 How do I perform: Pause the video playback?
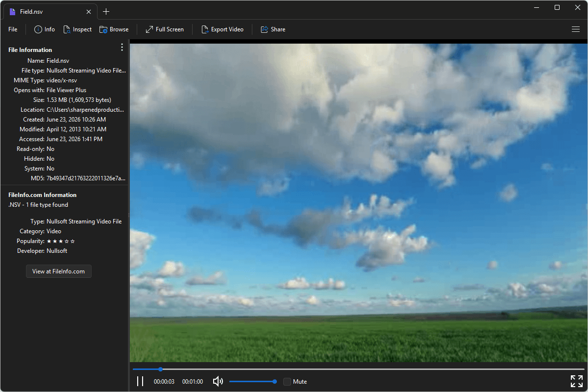pos(140,381)
